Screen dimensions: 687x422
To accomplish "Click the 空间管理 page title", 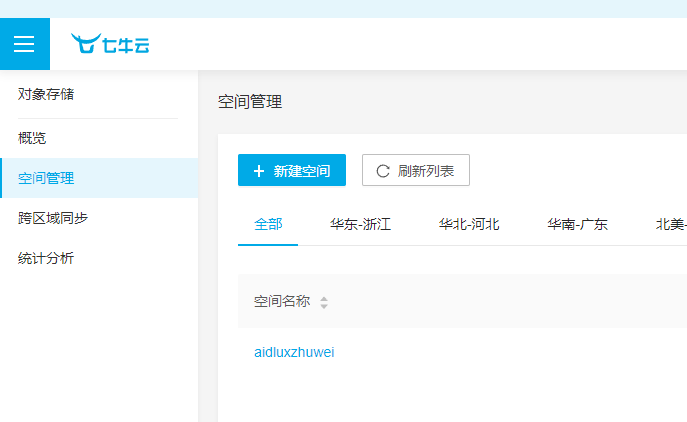I will (x=250, y=102).
